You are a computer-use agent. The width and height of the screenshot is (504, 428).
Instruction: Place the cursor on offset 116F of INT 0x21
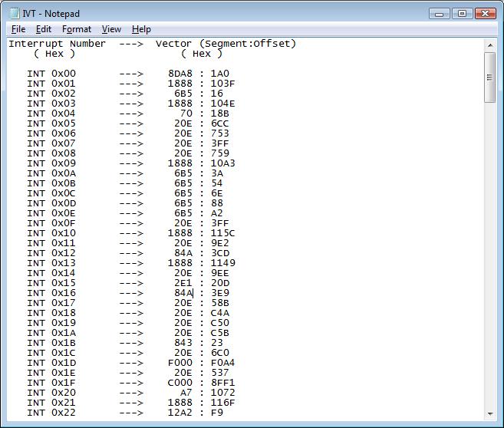pos(222,403)
